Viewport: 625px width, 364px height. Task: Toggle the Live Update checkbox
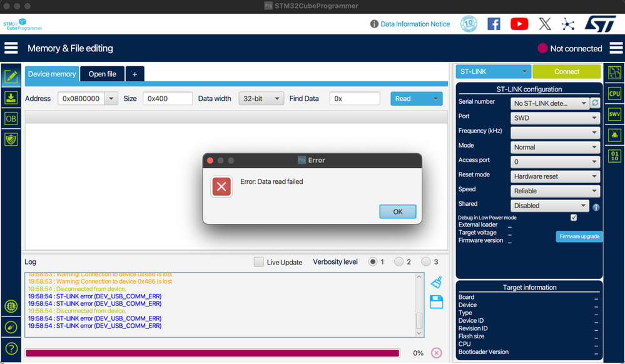(x=259, y=262)
